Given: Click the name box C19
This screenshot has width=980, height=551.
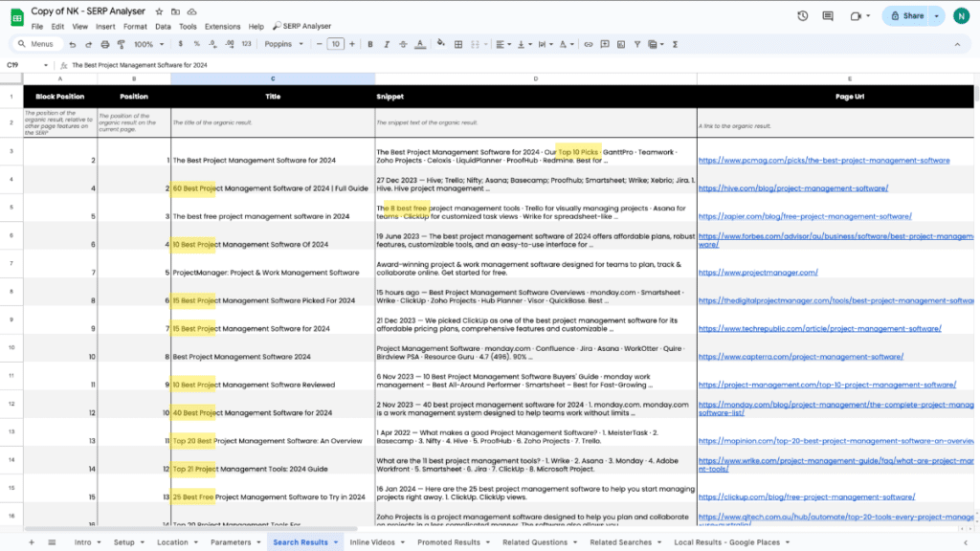Looking at the screenshot, I should point(26,65).
